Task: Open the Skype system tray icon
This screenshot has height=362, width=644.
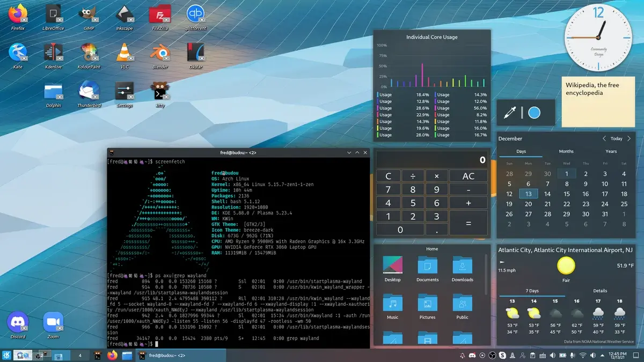Action: [x=502, y=355]
